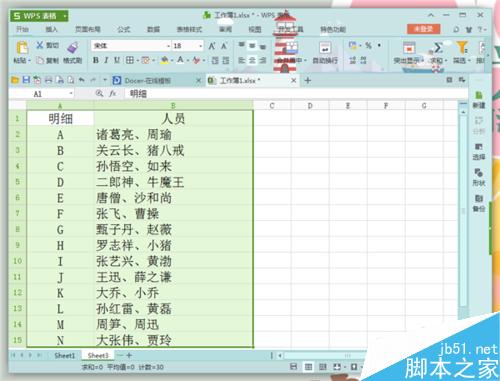Expand the Name Box dropdown for A1
Screen dimensions: 500x381
tap(71, 94)
